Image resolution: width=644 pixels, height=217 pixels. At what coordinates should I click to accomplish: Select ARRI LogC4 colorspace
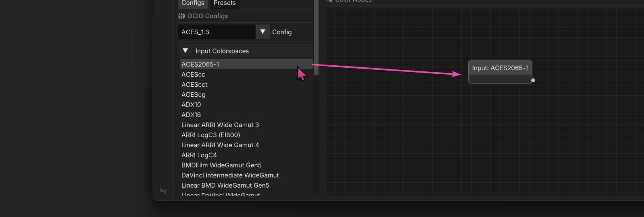199,155
